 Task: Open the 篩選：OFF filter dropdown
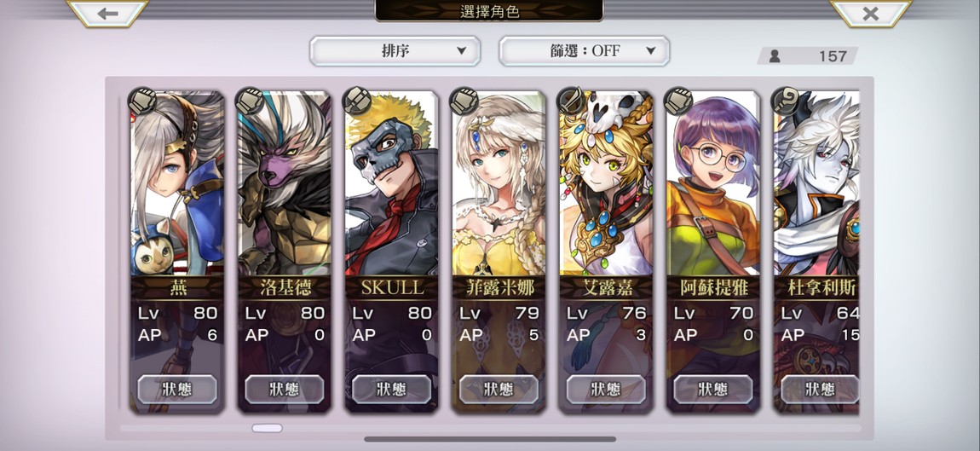[585, 50]
